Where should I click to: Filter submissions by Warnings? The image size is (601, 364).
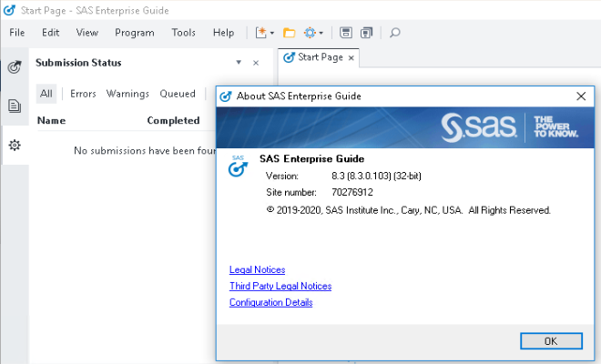click(x=127, y=94)
